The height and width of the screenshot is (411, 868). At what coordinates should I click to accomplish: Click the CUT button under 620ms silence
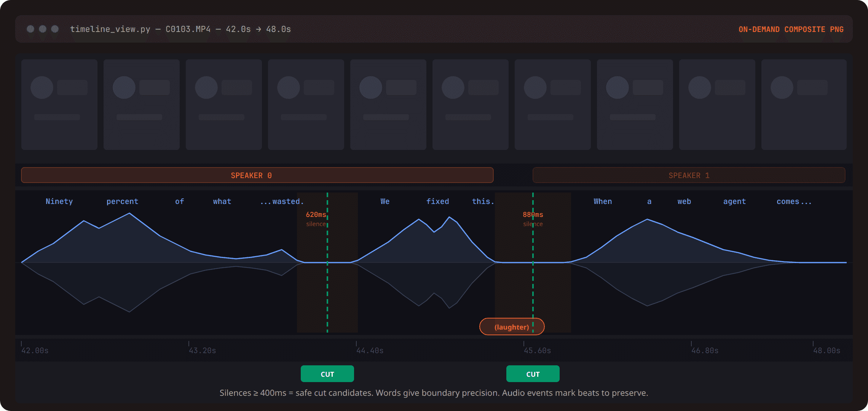pos(327,374)
